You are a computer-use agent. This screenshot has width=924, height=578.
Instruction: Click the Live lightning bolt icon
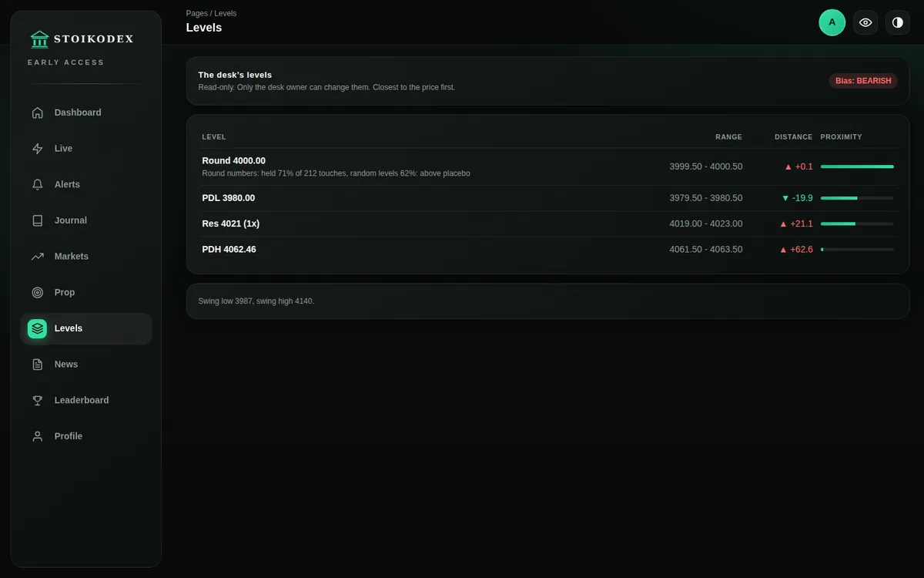coord(37,149)
